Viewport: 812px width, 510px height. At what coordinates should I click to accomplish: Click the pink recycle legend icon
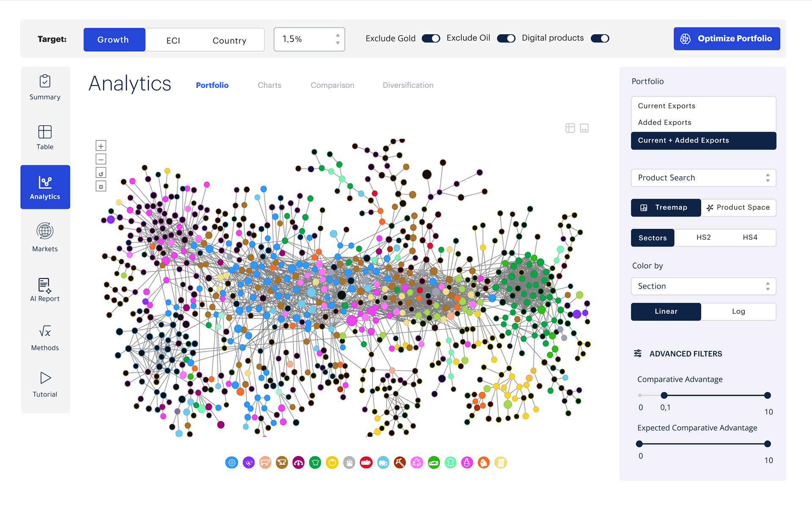pos(417,463)
